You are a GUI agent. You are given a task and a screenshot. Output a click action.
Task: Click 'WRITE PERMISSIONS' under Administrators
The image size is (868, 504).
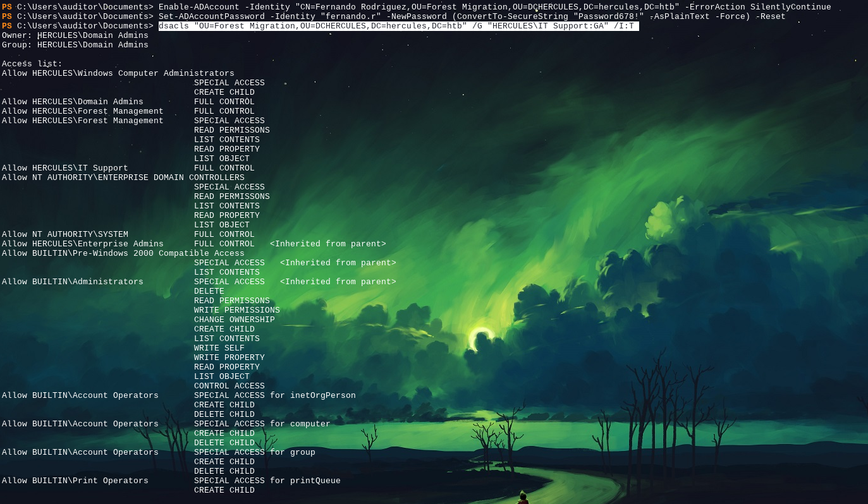coord(237,310)
